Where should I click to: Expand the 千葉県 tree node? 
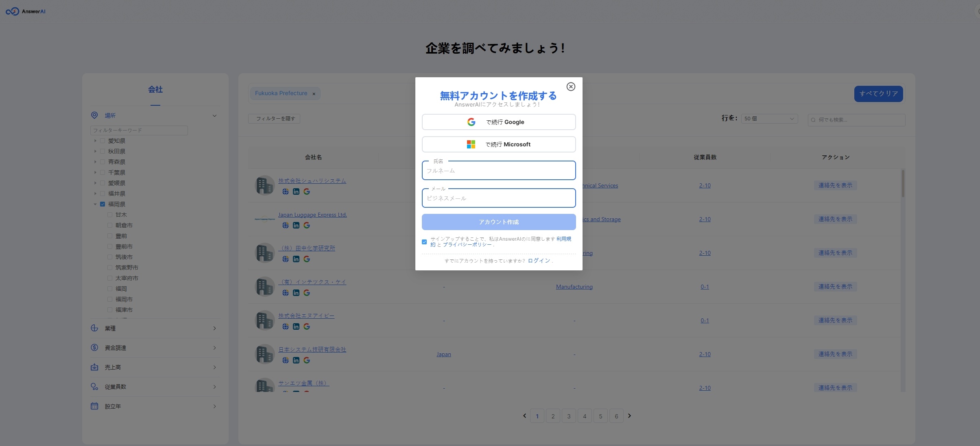95,172
